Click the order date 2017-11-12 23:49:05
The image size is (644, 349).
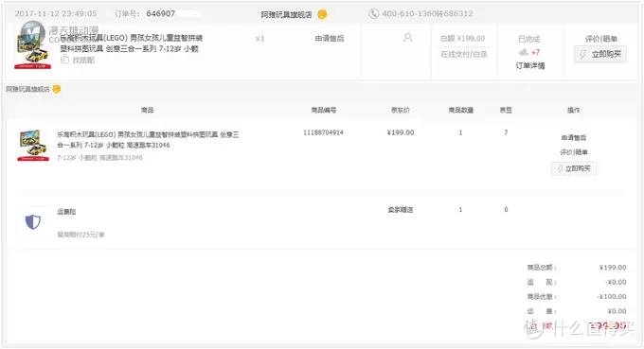click(x=56, y=13)
